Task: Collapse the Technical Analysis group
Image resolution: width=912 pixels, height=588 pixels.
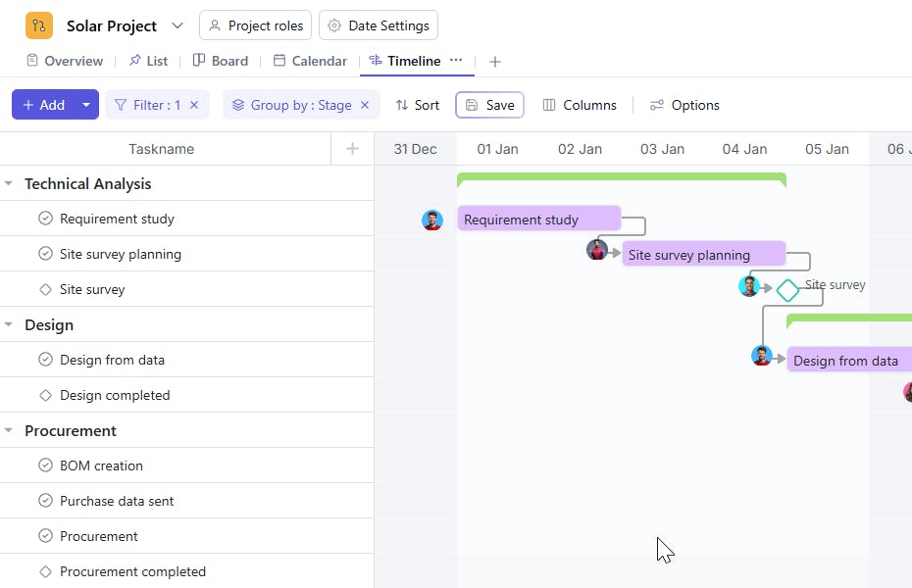Action: pyautogui.click(x=9, y=183)
